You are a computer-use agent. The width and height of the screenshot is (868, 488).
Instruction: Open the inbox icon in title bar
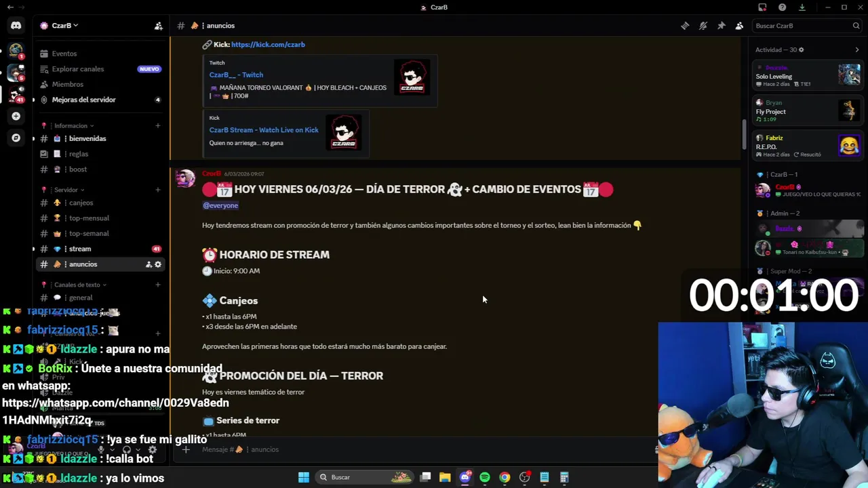tap(762, 7)
